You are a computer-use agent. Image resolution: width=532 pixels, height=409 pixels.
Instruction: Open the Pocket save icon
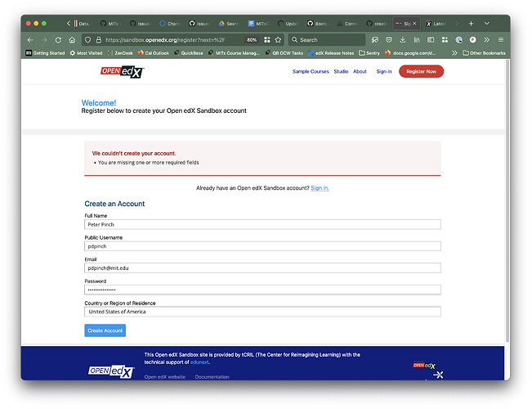(389, 40)
